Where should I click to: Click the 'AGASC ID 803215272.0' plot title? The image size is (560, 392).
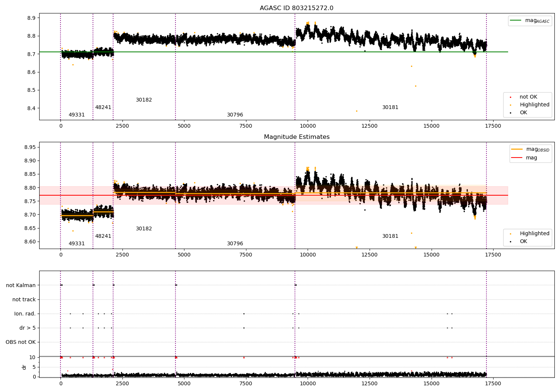[296, 8]
